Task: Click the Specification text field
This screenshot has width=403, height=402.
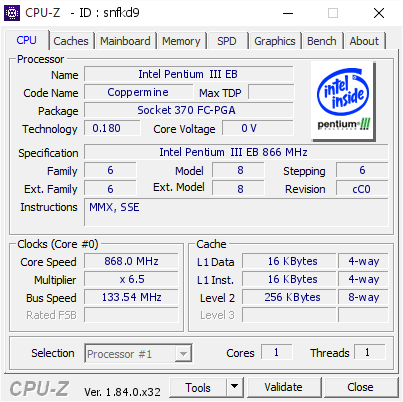Action: [x=236, y=152]
